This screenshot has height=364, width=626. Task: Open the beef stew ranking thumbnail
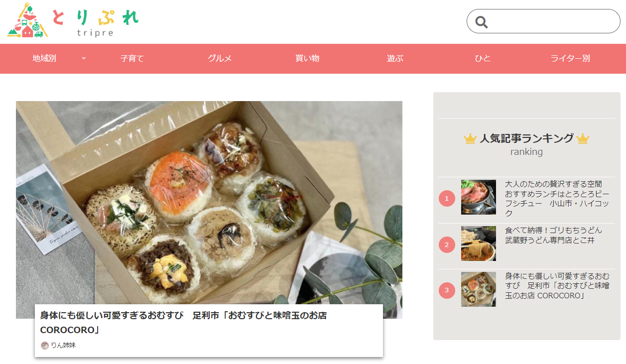tap(479, 197)
